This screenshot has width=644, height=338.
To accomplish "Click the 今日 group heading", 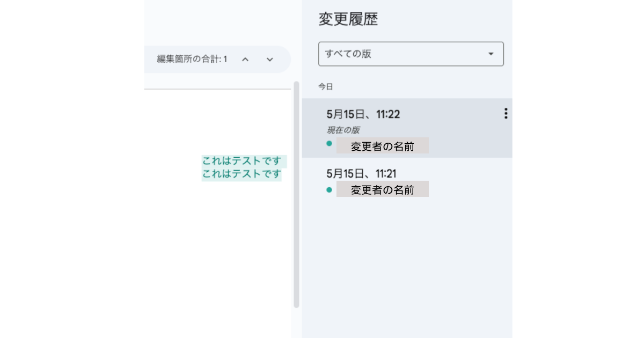I will point(326,86).
